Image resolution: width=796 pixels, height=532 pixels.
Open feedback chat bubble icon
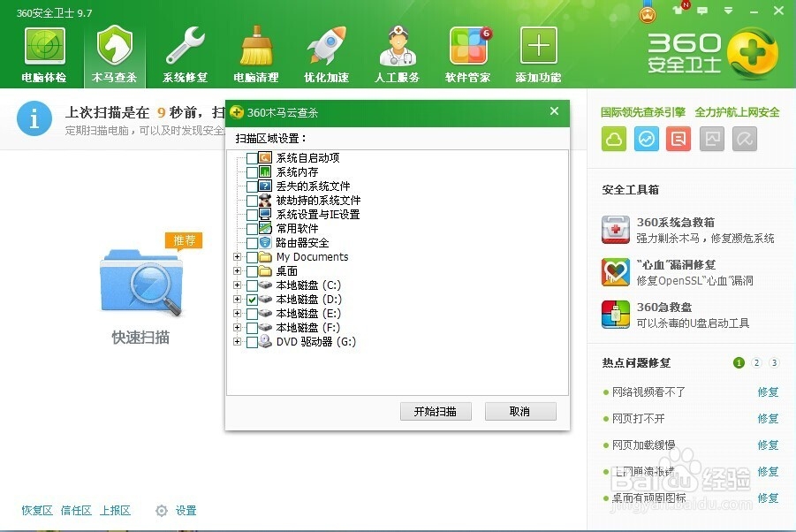702,10
